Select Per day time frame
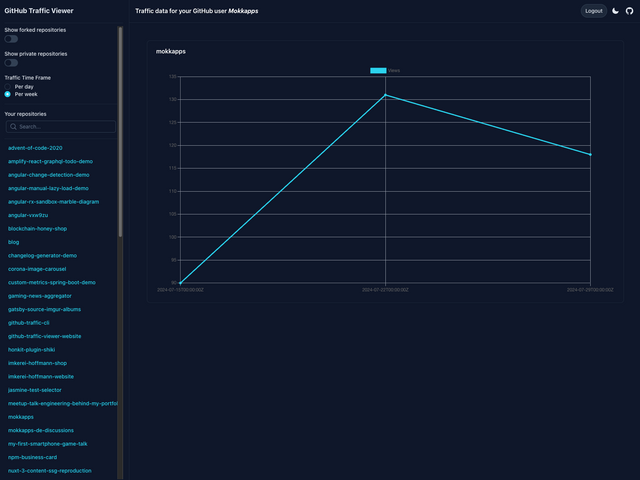Screen dimensions: 640x480 7,87
